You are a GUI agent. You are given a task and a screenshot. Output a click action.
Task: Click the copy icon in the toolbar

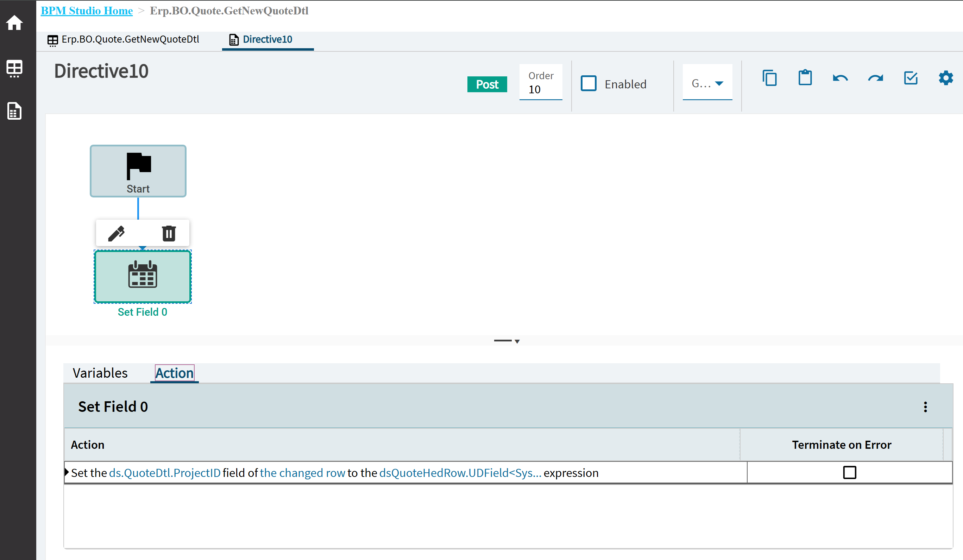[x=770, y=78]
